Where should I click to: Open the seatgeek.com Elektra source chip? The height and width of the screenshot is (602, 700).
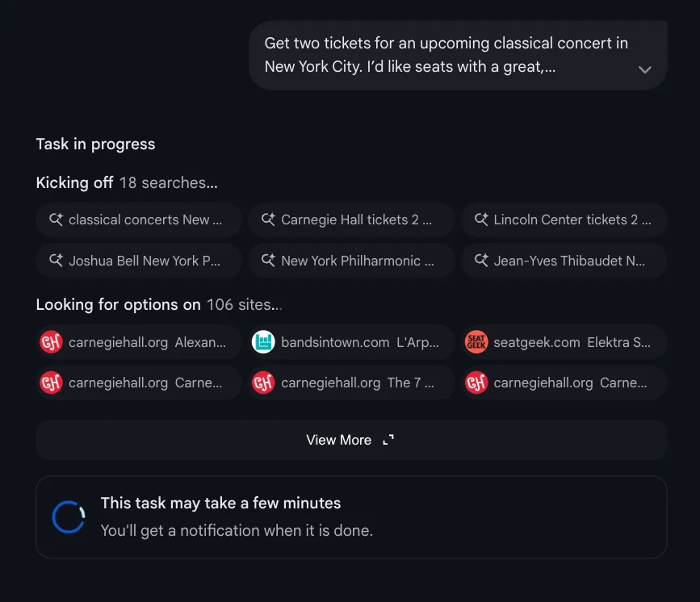click(x=564, y=342)
